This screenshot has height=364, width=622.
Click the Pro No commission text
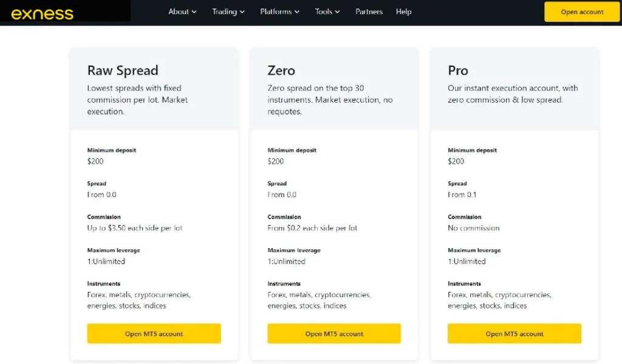[x=474, y=228]
